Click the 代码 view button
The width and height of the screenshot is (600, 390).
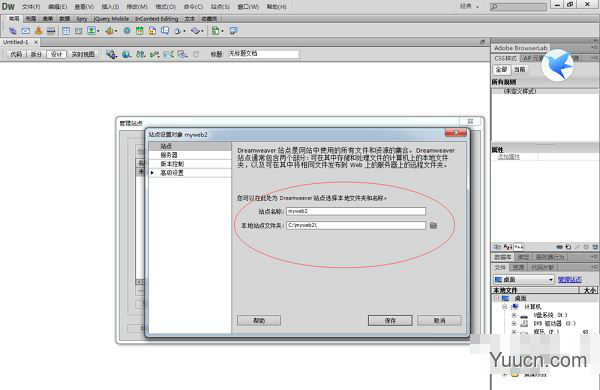(16, 55)
